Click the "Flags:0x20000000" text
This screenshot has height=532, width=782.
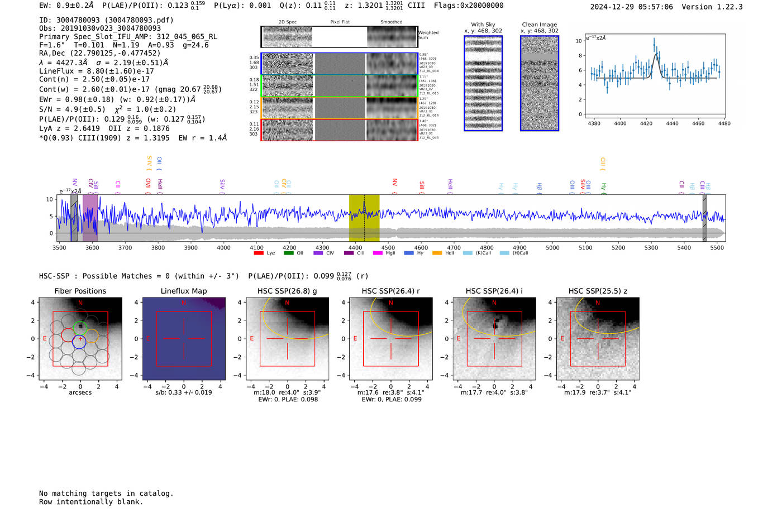pos(469,6)
